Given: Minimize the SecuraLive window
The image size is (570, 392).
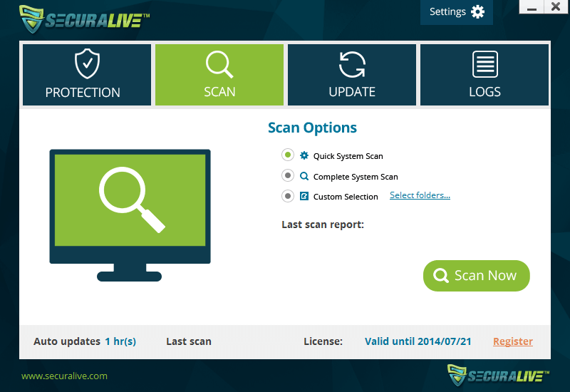Looking at the screenshot, I should 532,7.
